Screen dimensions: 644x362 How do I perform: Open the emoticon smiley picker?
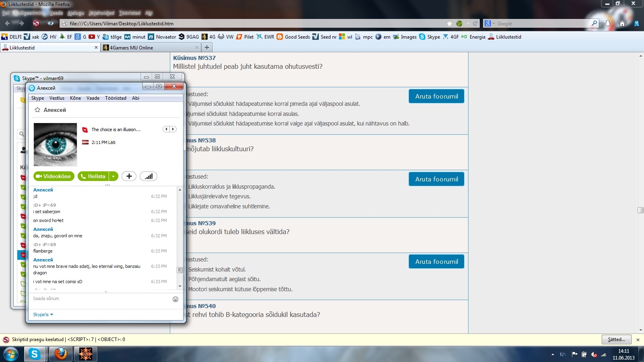[175, 299]
